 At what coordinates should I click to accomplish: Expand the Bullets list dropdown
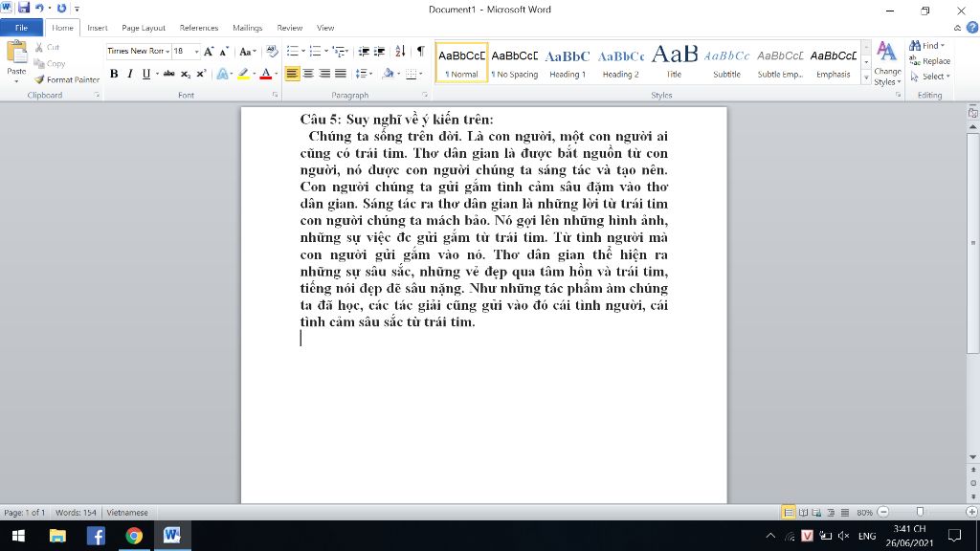point(303,52)
